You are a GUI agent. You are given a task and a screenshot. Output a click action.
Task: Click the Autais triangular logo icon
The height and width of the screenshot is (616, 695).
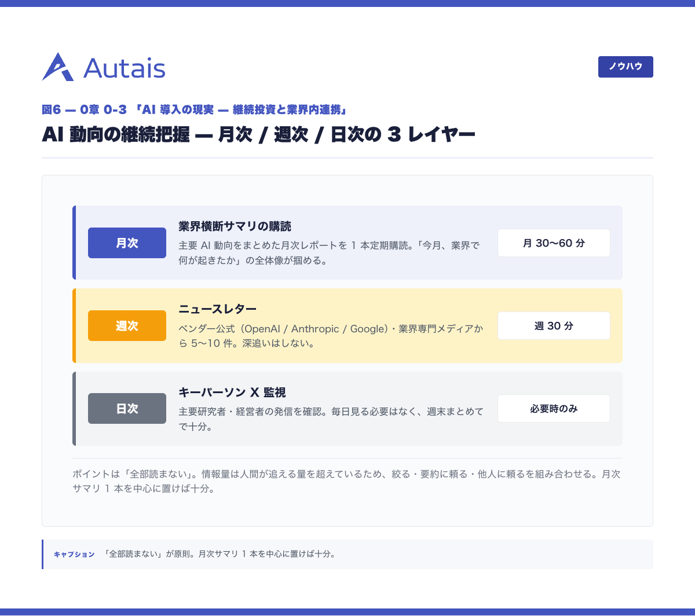click(58, 67)
